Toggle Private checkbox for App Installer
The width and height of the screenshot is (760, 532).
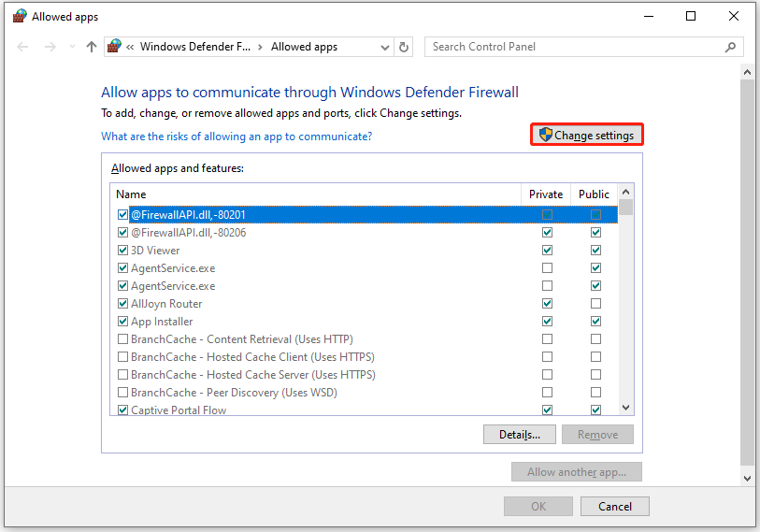coord(547,321)
